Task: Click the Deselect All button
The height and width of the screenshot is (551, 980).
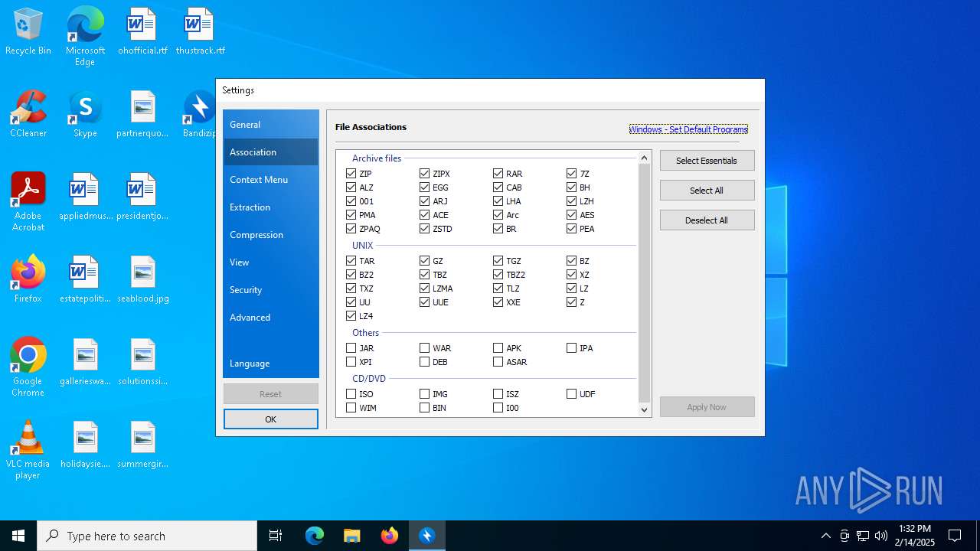Action: [707, 220]
